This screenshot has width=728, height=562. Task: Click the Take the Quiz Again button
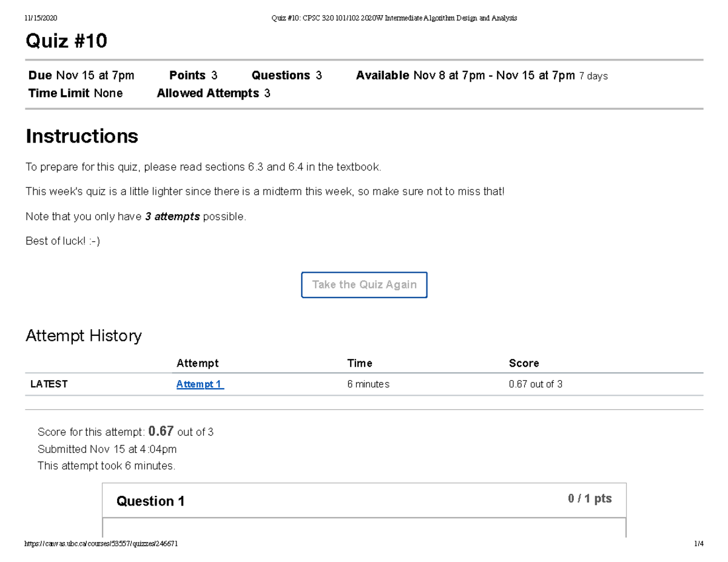(x=364, y=285)
